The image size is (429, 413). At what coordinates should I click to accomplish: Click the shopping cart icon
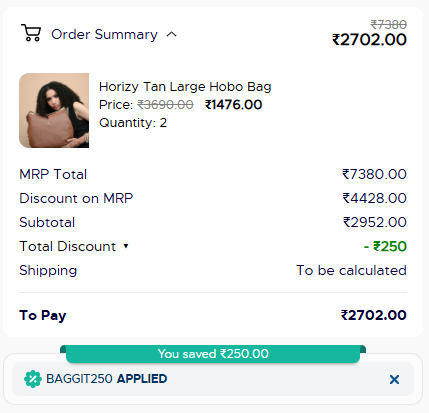[x=31, y=33]
